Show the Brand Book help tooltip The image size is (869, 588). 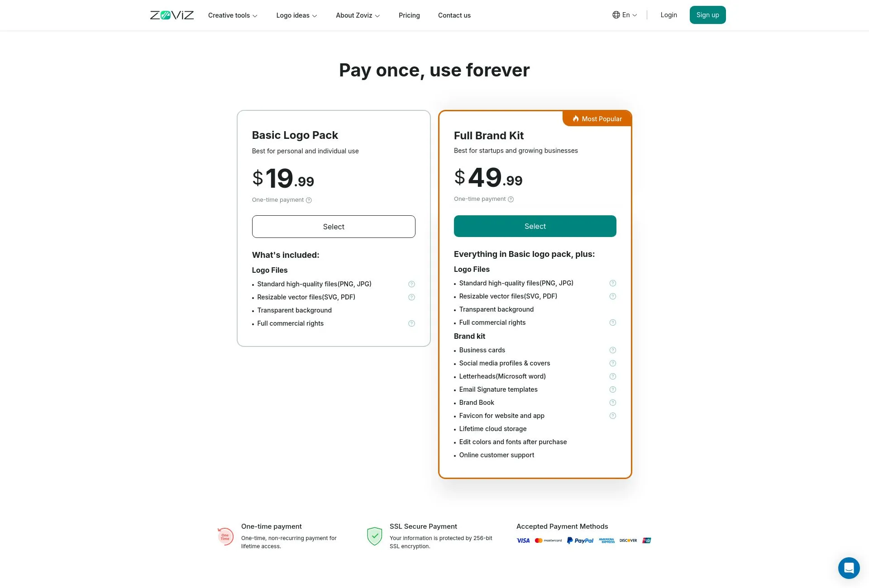pos(613,402)
